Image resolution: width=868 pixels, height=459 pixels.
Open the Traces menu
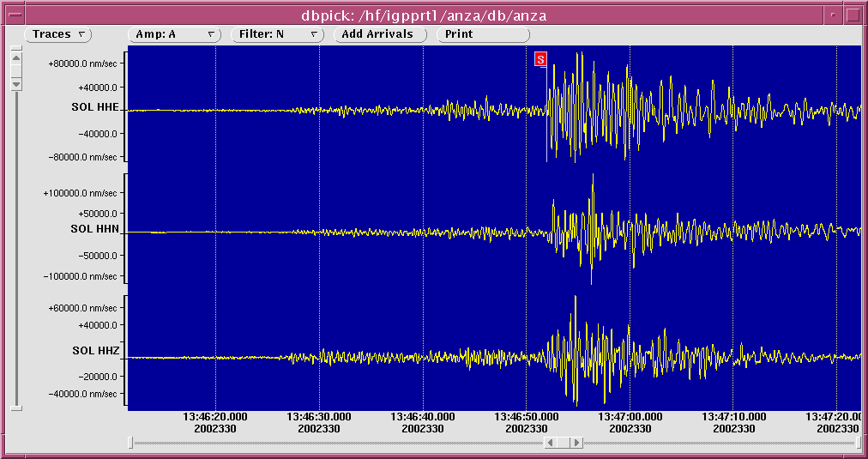[x=58, y=34]
